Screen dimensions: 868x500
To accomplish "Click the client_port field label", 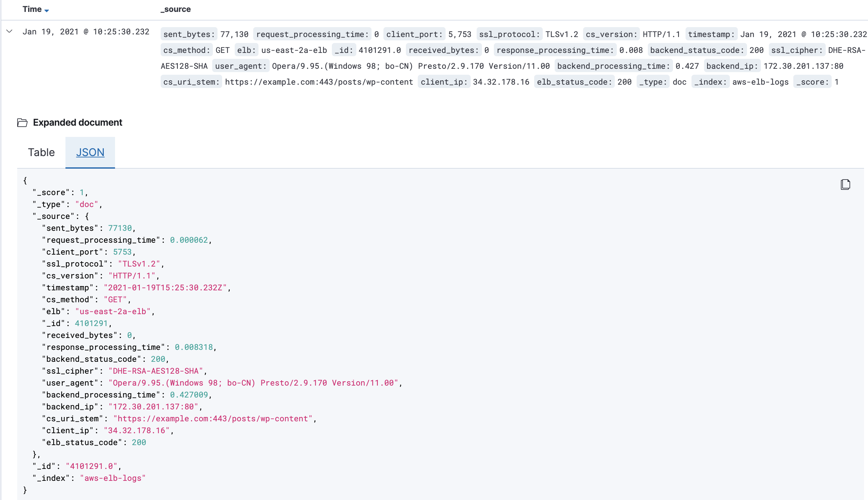I will 414,34.
